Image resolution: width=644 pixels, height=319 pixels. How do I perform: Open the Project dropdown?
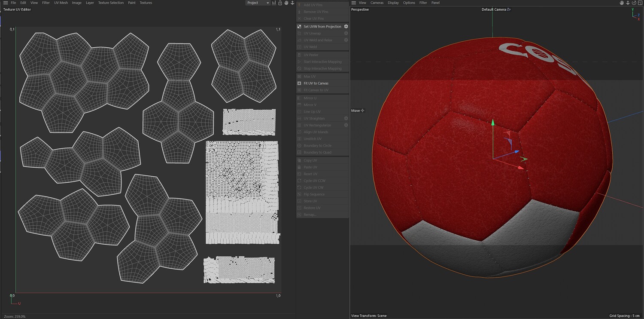pyautogui.click(x=258, y=3)
